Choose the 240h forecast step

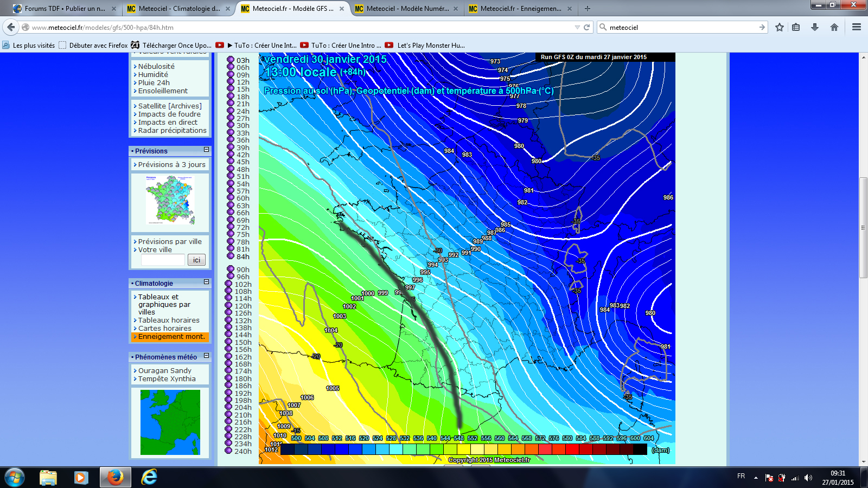(x=242, y=451)
